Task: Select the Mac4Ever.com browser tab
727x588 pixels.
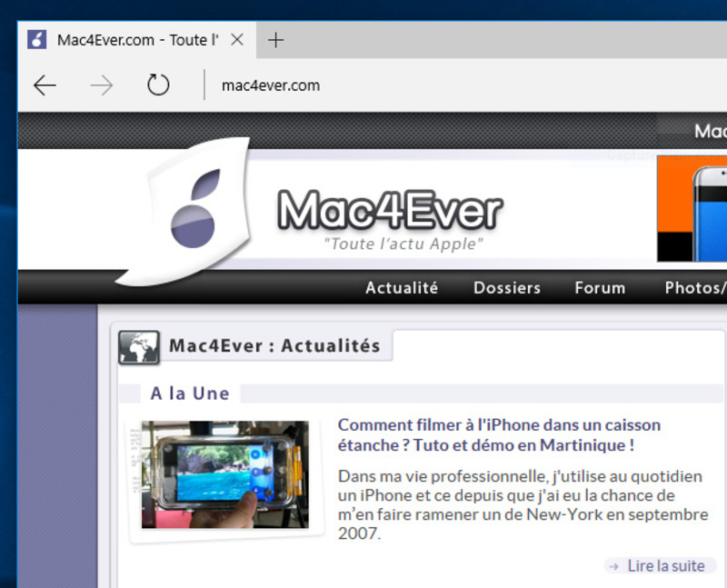Action: click(x=137, y=40)
